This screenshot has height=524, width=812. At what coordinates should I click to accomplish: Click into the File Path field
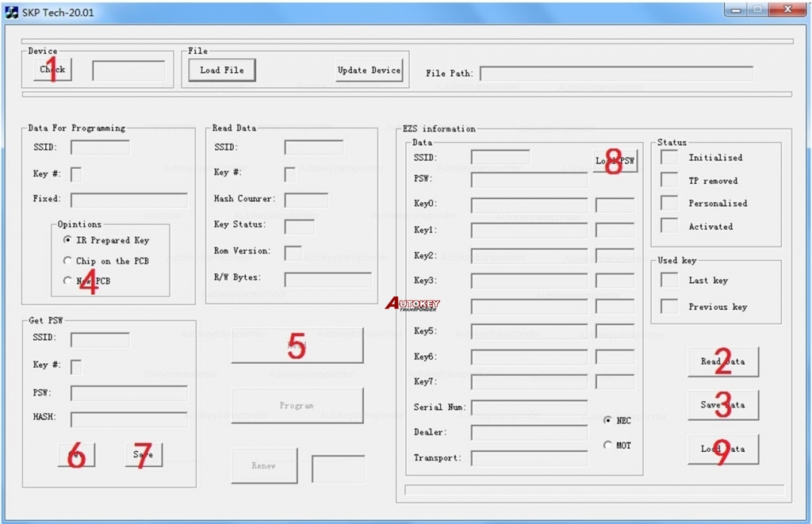tap(616, 74)
